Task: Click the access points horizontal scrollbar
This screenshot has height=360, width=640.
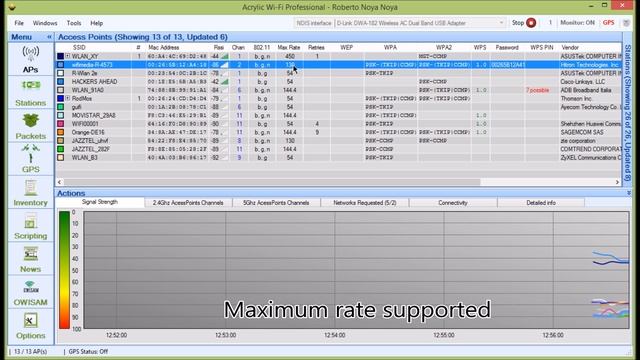Action: point(272,182)
